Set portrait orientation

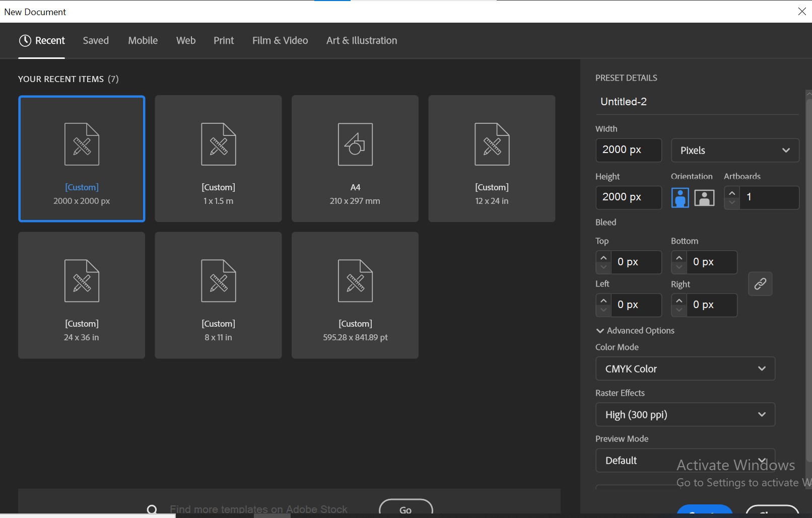point(680,198)
